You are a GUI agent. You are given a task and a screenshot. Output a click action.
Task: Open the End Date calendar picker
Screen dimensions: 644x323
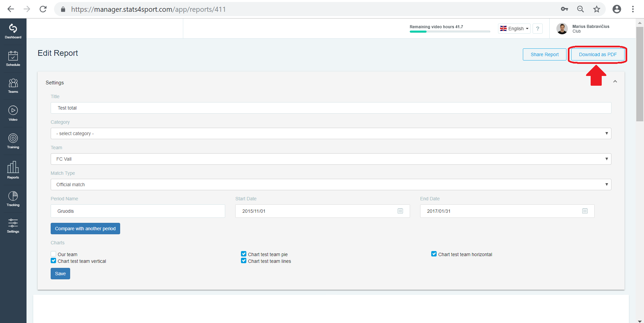click(585, 211)
